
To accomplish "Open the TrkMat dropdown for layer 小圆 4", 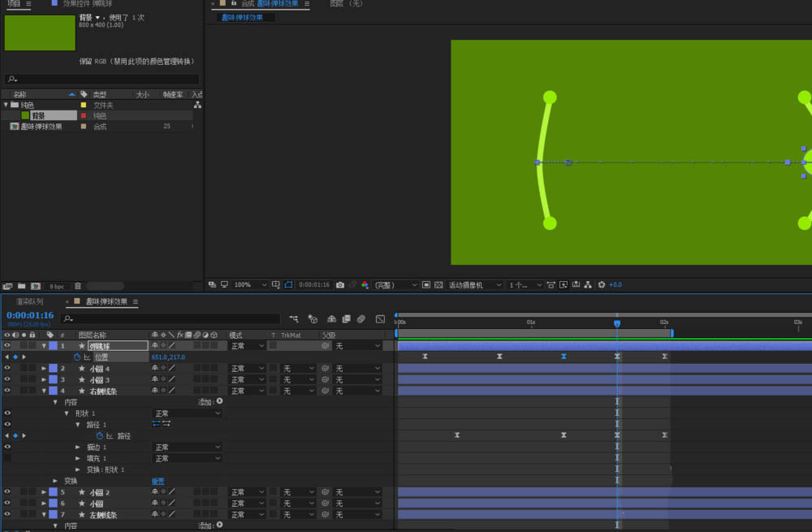I will point(298,368).
